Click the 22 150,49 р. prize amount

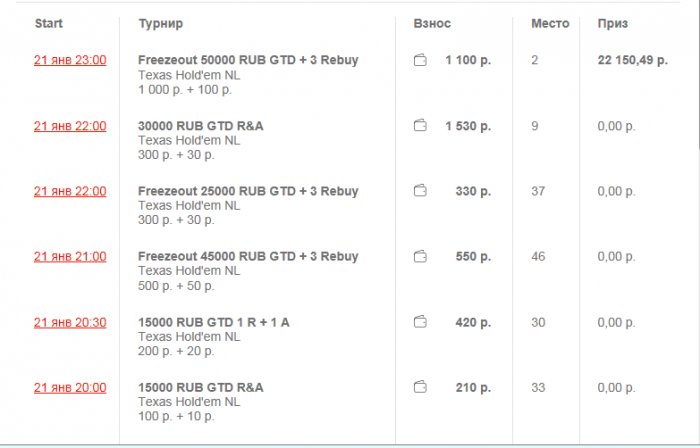(632, 61)
